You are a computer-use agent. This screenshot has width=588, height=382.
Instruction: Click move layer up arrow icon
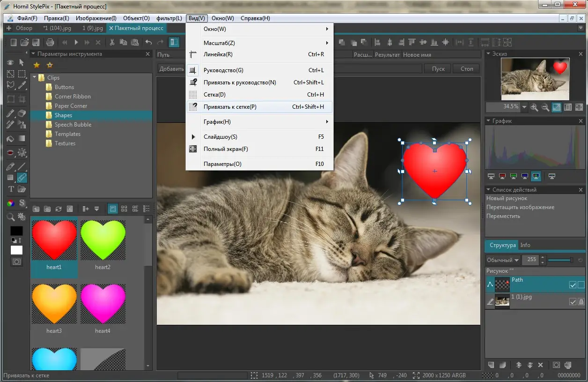(519, 365)
